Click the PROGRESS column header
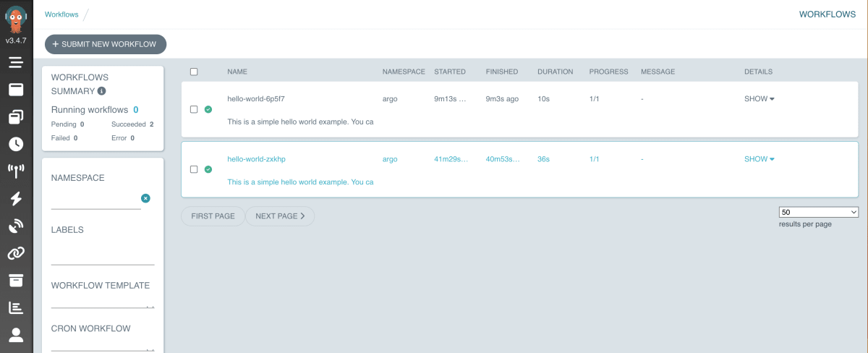 pos(608,72)
